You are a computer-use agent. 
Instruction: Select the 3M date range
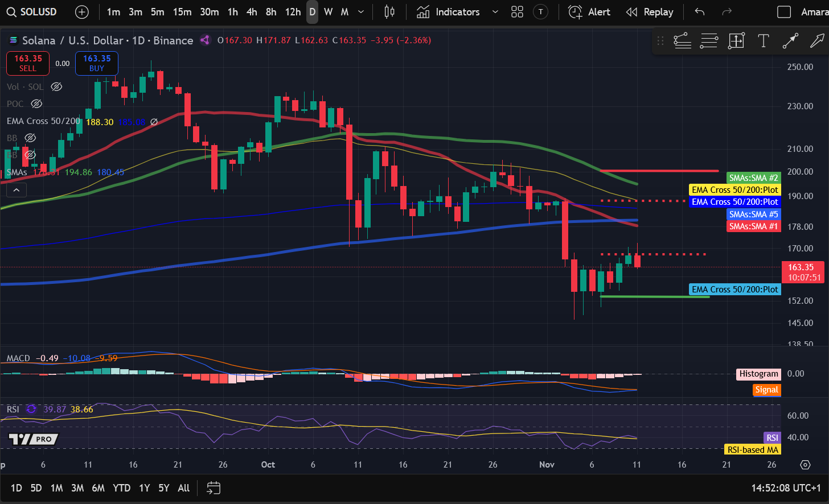77,488
